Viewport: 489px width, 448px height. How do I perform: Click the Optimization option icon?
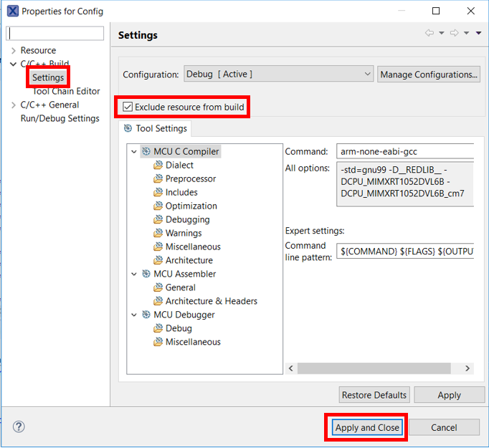click(x=158, y=206)
